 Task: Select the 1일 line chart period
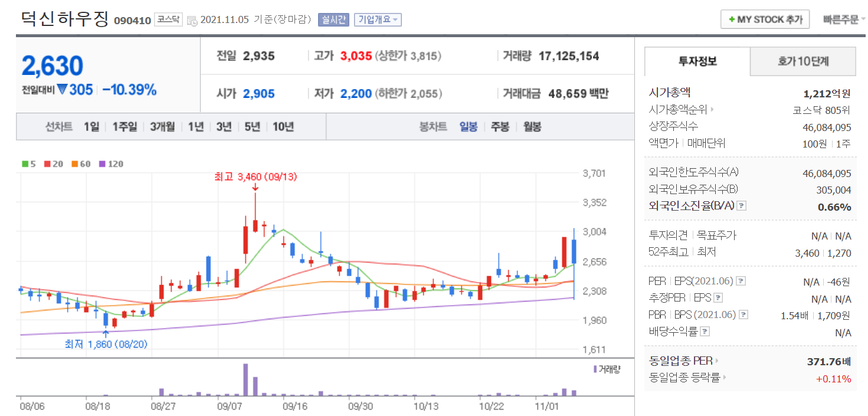coord(91,126)
